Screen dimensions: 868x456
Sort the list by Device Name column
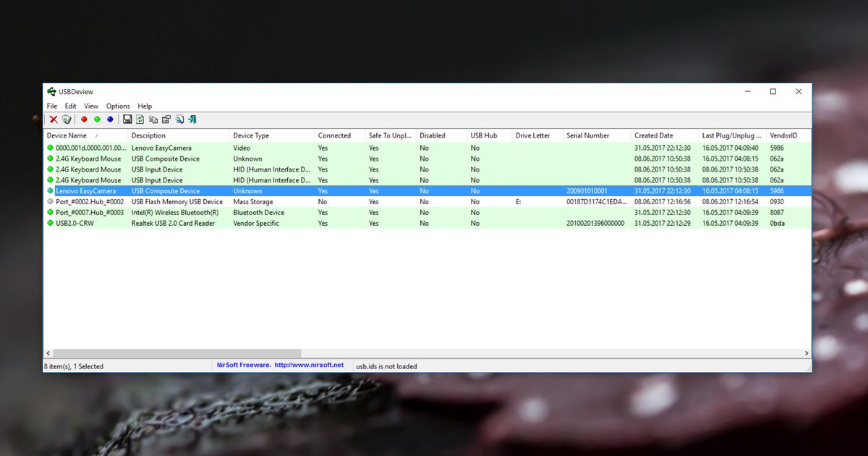tap(68, 135)
